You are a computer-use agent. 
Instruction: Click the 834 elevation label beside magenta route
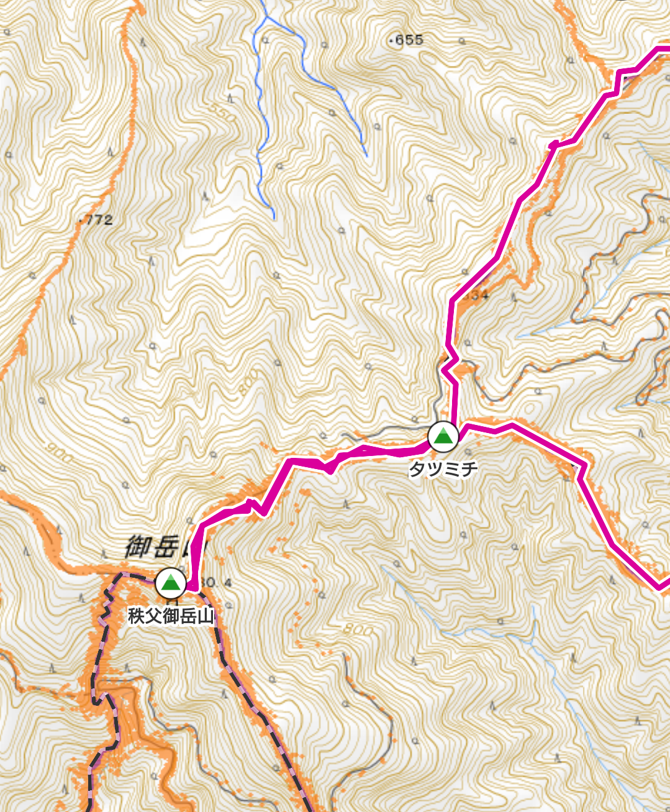click(x=476, y=296)
